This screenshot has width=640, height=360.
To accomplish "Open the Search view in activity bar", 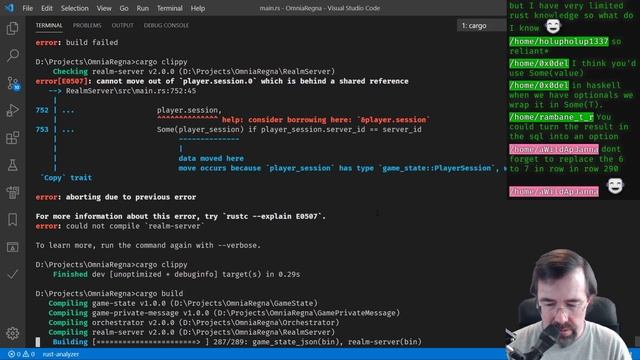I will click(13, 55).
